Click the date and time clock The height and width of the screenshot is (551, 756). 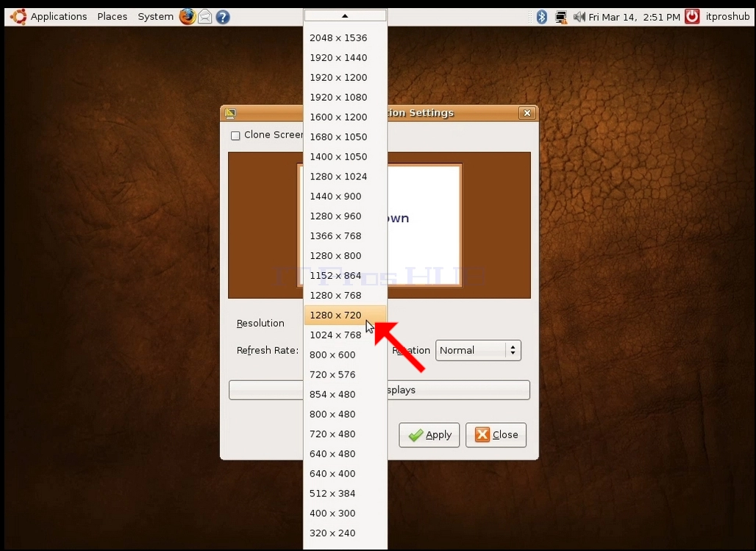click(634, 18)
